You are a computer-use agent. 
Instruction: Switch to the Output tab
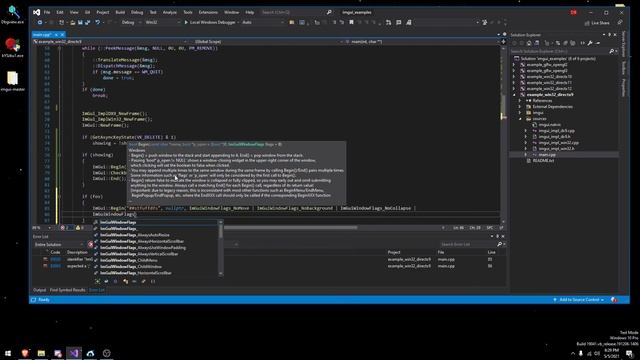(40, 290)
